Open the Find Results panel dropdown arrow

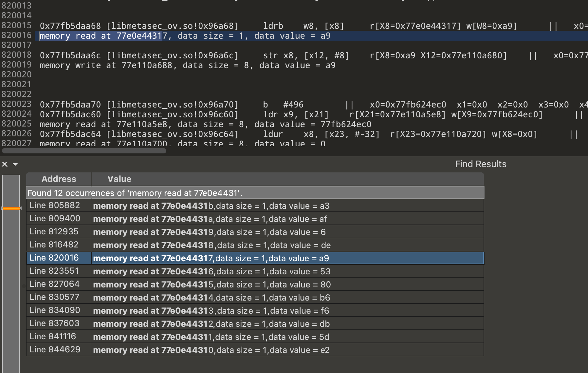click(x=15, y=164)
